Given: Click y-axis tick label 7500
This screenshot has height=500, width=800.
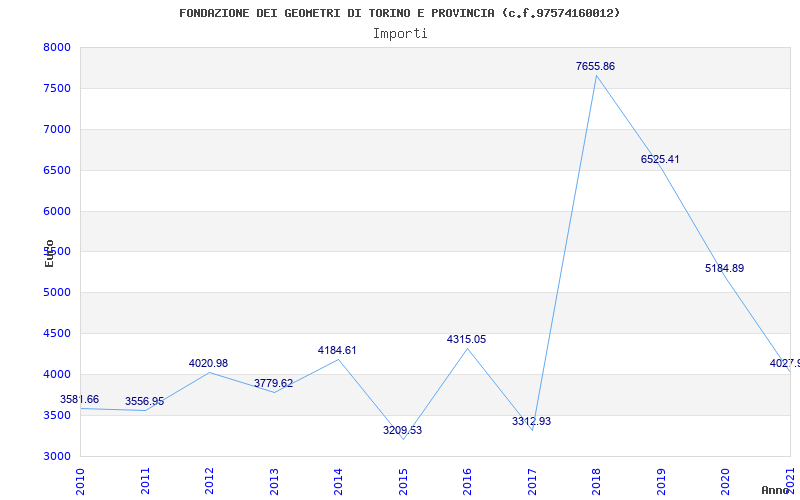Looking at the screenshot, I should point(57,88).
